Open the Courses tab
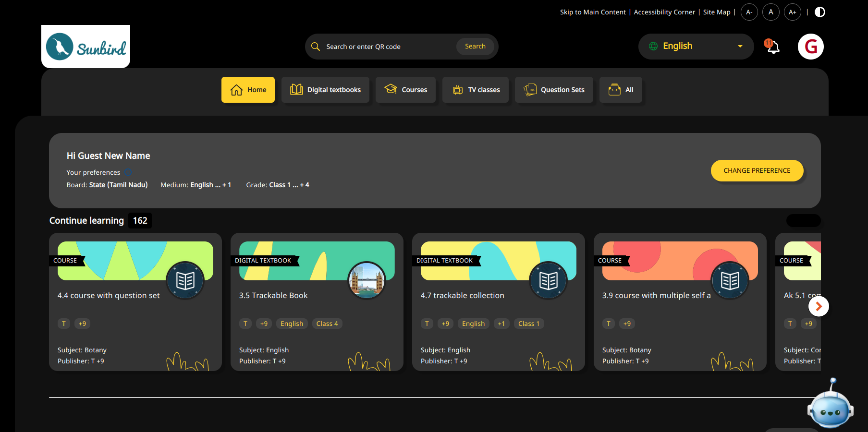Image resolution: width=868 pixels, height=432 pixels. 405,90
